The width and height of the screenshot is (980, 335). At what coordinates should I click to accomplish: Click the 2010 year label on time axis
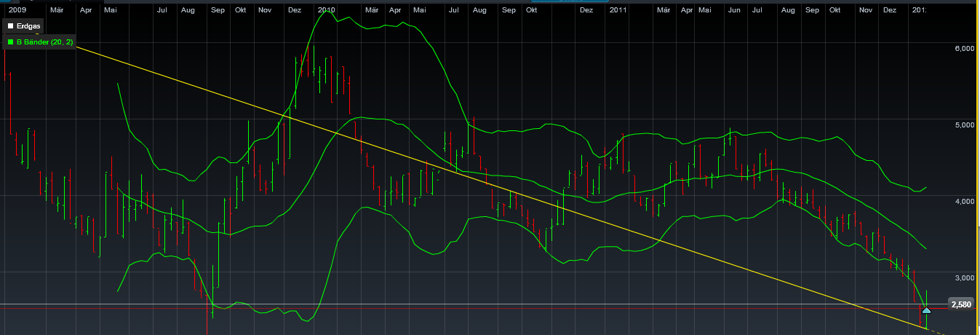click(x=327, y=10)
